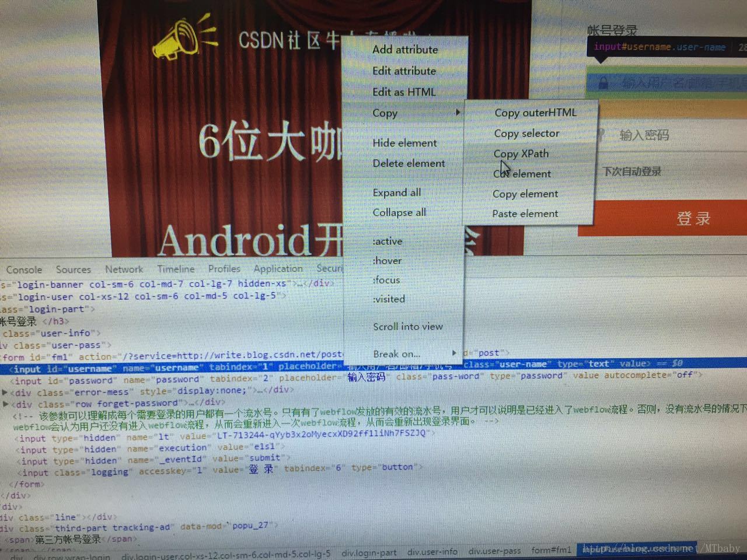Select Hide element in context menu
The image size is (747, 560).
tap(404, 143)
